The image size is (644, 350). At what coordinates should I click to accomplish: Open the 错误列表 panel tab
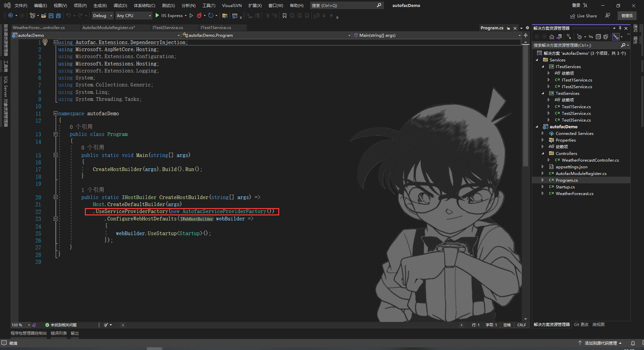click(59, 333)
